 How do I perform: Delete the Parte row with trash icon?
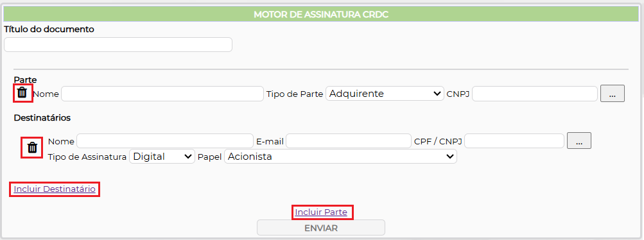pyautogui.click(x=22, y=92)
